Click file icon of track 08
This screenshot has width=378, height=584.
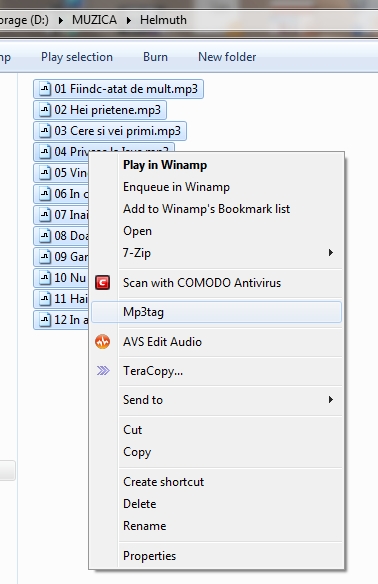point(45,236)
